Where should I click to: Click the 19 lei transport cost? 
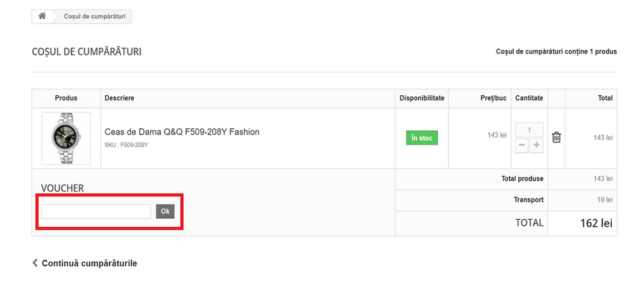(604, 200)
